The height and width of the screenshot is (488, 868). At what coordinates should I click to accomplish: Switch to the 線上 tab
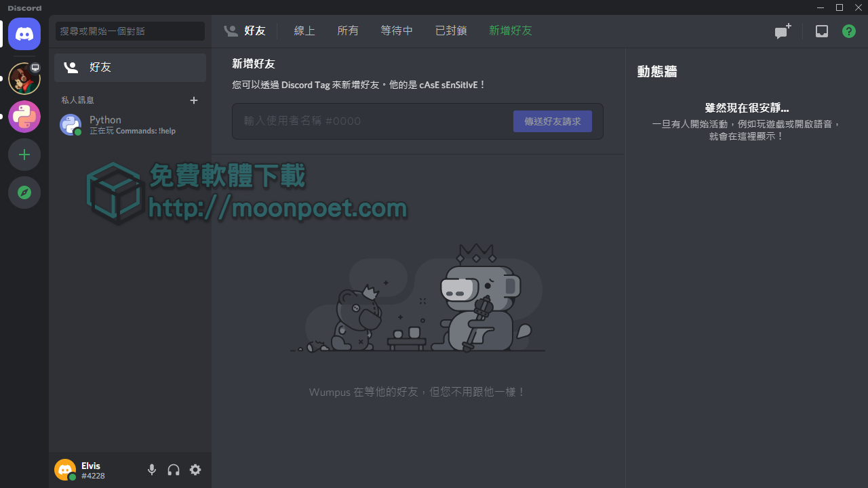(x=304, y=30)
